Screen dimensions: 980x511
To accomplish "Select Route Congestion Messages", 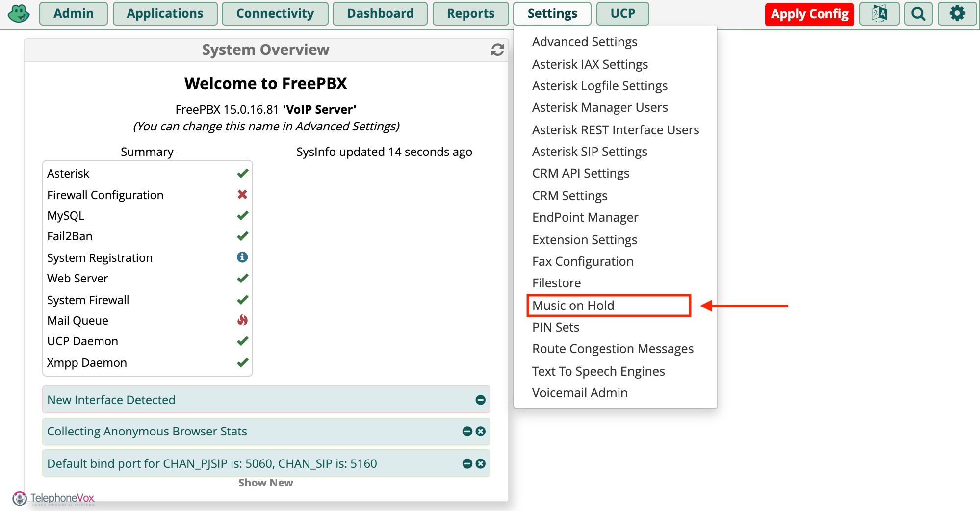I will coord(613,349).
